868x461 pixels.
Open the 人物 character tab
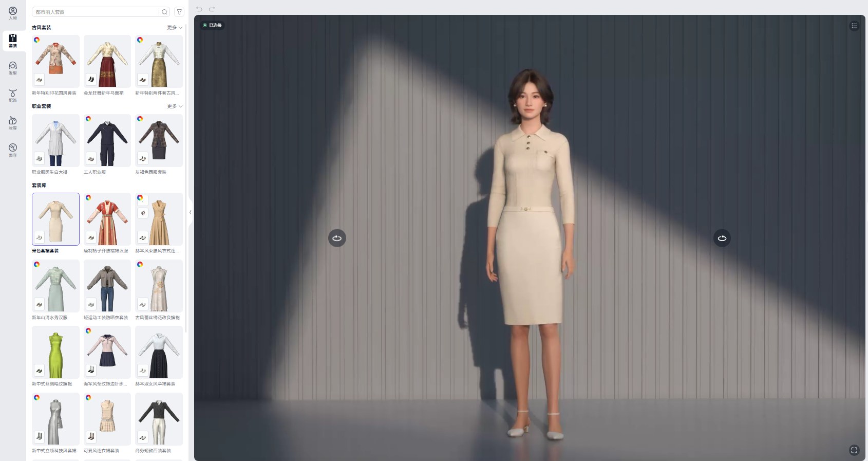coord(13,13)
